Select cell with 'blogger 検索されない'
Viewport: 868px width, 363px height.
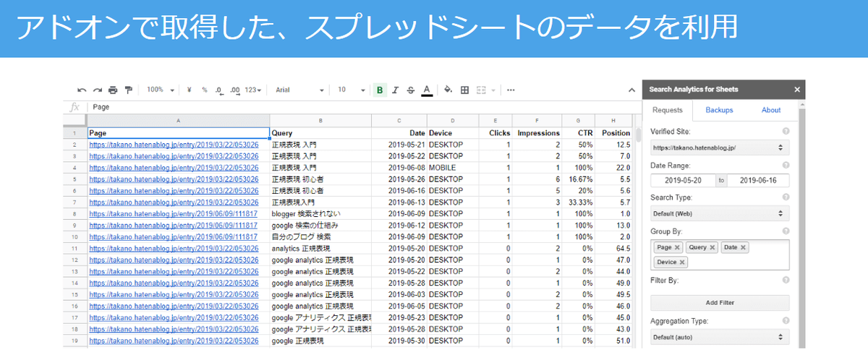(320, 214)
